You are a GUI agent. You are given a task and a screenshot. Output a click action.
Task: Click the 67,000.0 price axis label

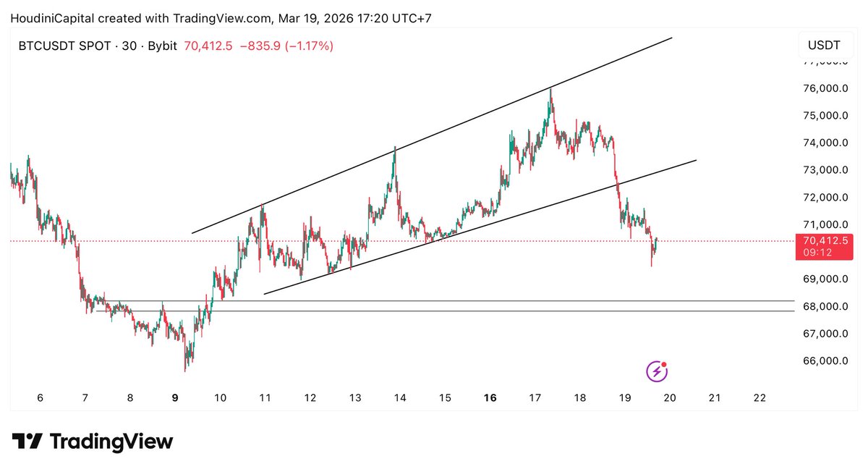pos(825,334)
